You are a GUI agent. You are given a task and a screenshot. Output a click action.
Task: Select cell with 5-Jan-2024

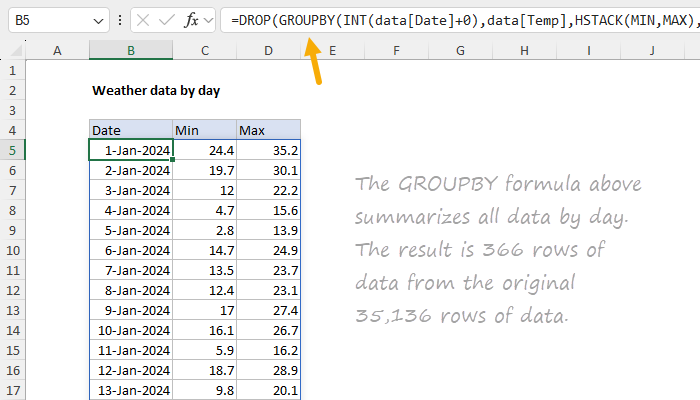(131, 230)
